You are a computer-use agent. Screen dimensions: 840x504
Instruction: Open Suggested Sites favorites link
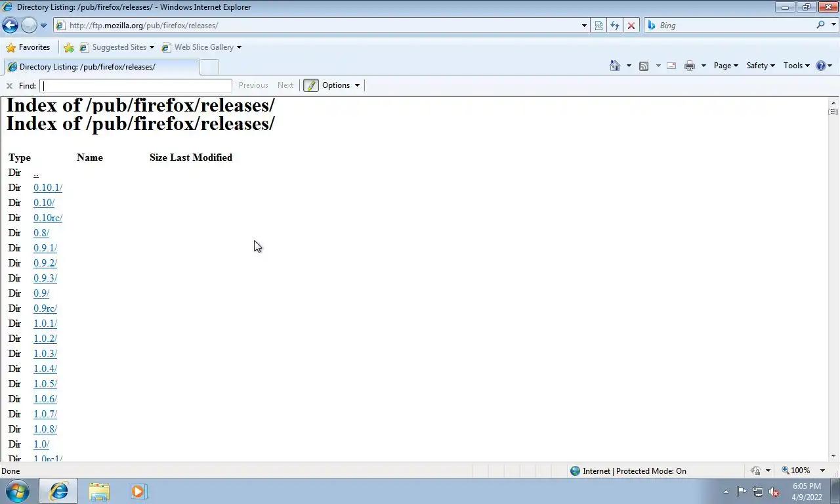[116, 47]
